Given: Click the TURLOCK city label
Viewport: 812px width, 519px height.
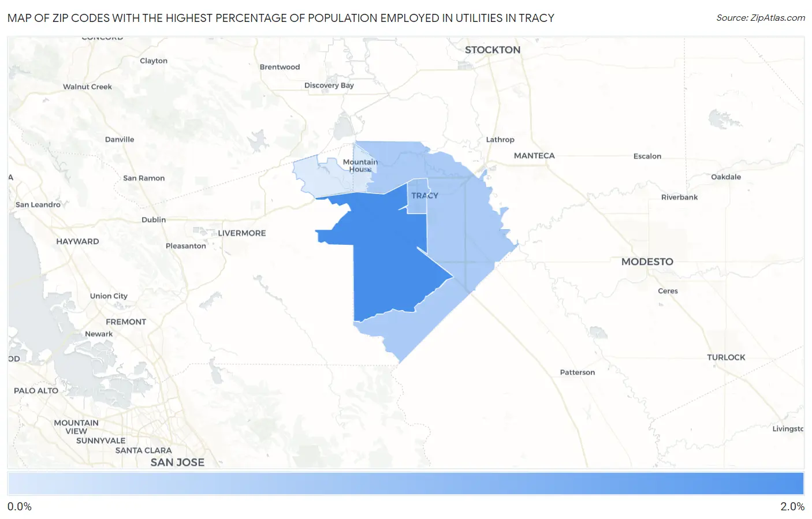Looking at the screenshot, I should click(x=726, y=358).
